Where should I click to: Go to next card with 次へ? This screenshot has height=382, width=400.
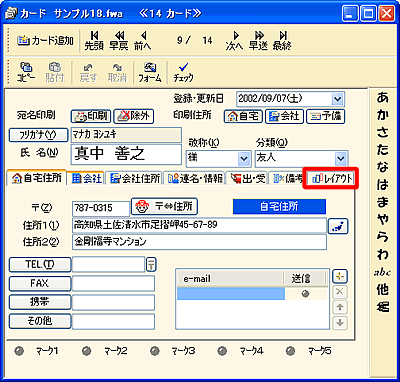pos(235,41)
